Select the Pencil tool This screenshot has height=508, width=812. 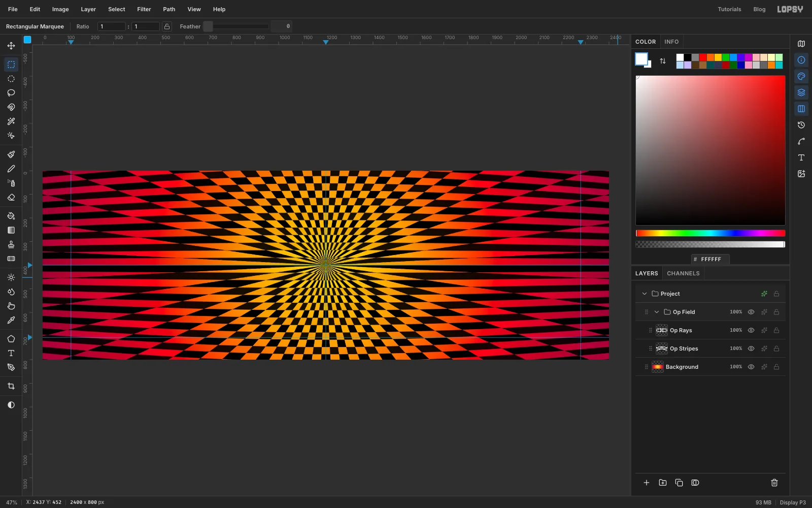point(11,169)
